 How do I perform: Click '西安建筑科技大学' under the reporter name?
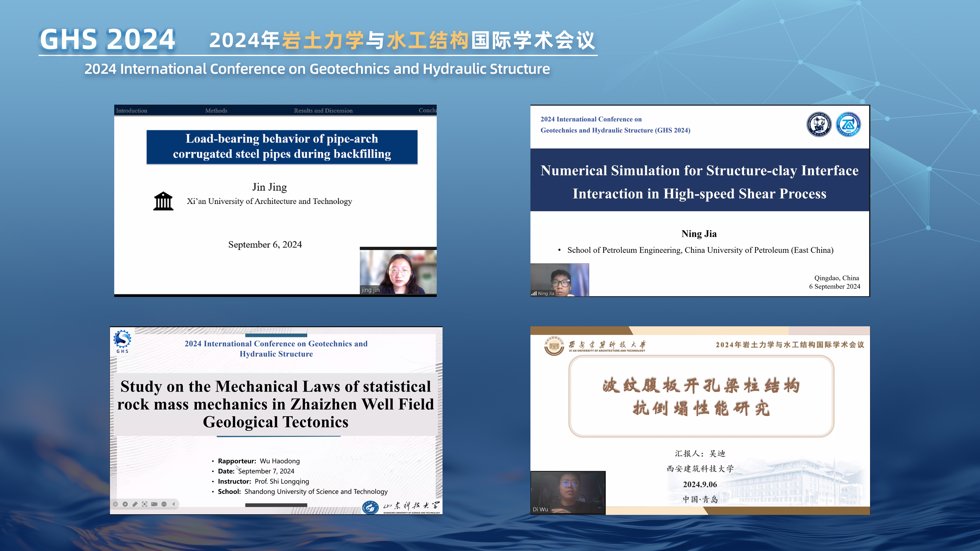700,469
